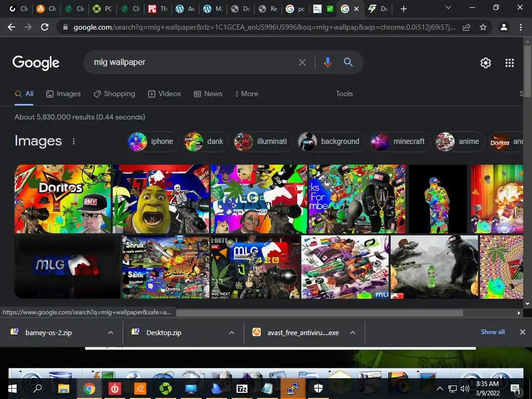Screen dimensions: 532x399
Task: Reload the Google search page
Action: 45,27
